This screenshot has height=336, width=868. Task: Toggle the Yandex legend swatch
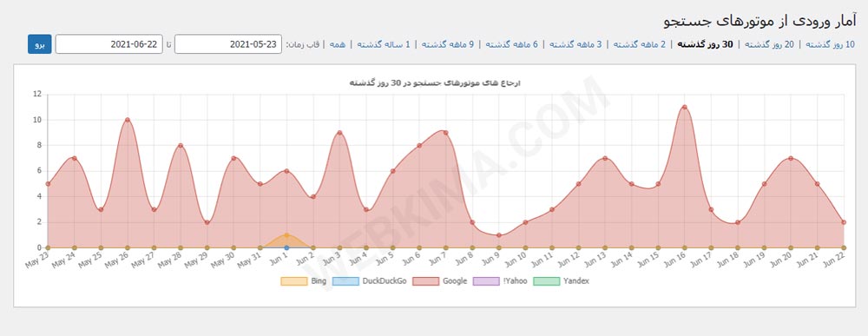click(546, 281)
